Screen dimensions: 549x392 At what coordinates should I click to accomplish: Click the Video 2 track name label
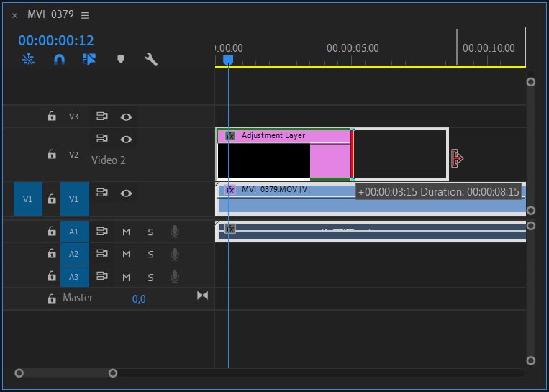tap(108, 160)
